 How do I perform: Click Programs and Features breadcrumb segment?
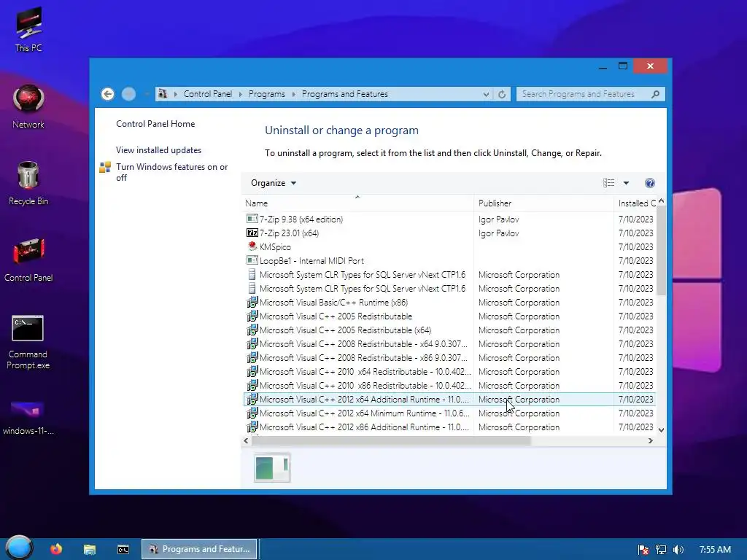coord(345,94)
